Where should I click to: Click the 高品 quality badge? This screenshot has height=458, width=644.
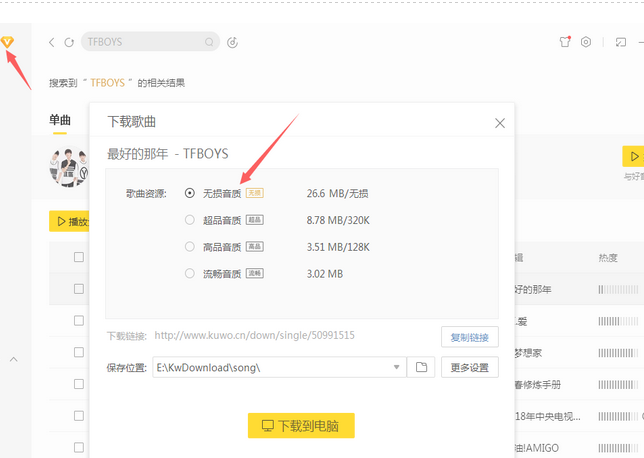tap(255, 246)
